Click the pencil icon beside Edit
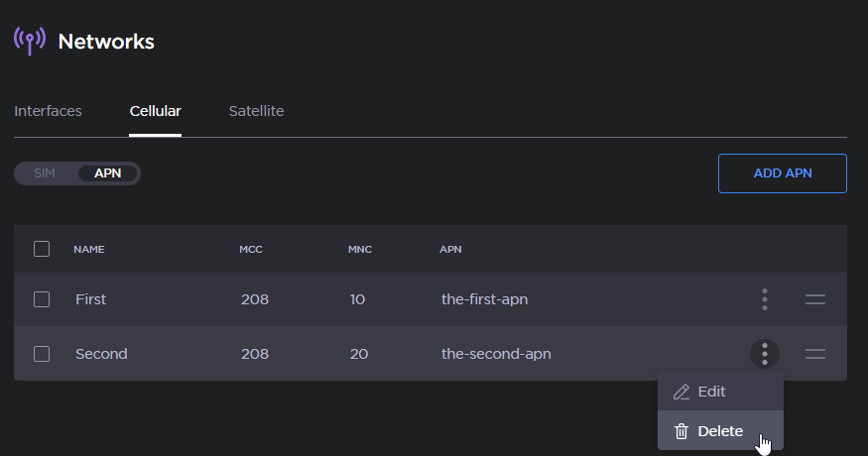Image resolution: width=868 pixels, height=456 pixels. click(682, 392)
